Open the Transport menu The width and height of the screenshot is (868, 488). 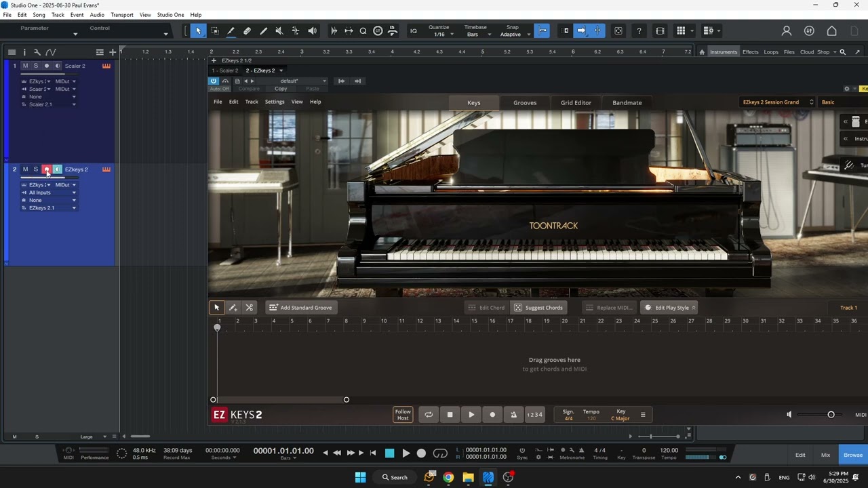point(122,15)
